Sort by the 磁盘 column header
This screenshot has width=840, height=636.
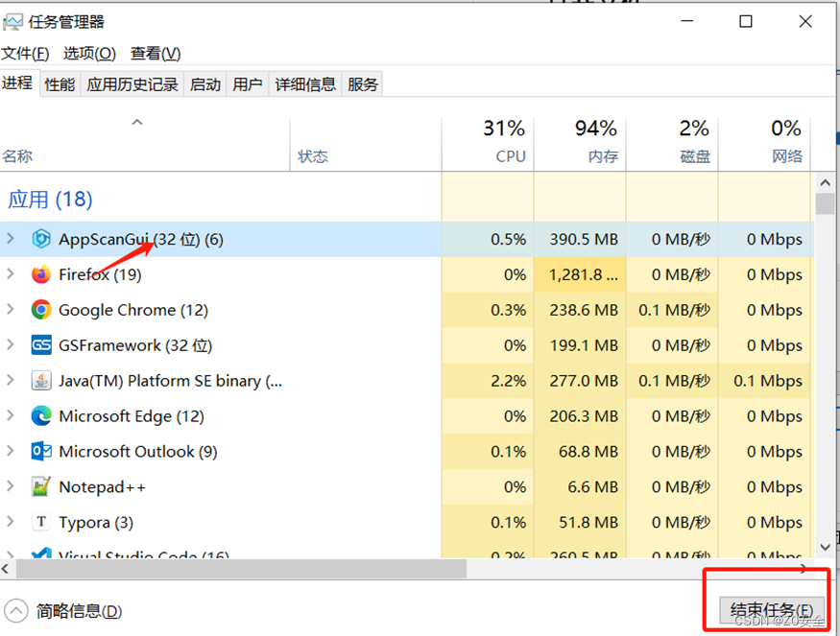[x=672, y=145]
